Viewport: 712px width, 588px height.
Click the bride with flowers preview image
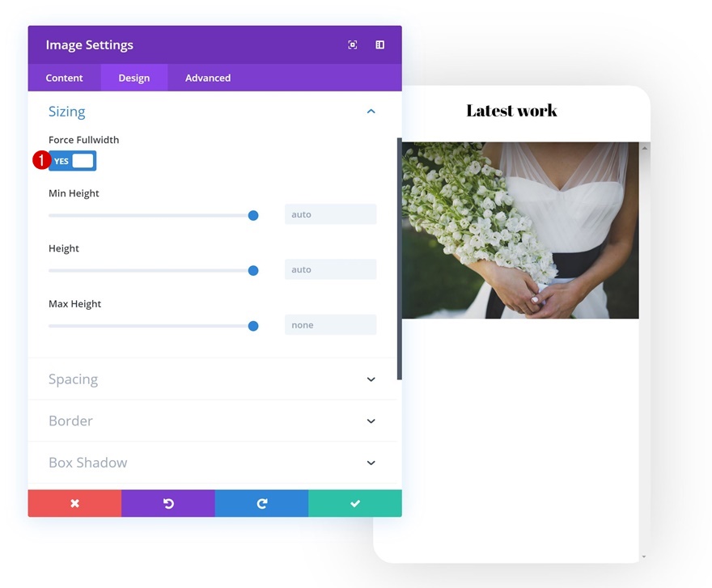tap(520, 231)
